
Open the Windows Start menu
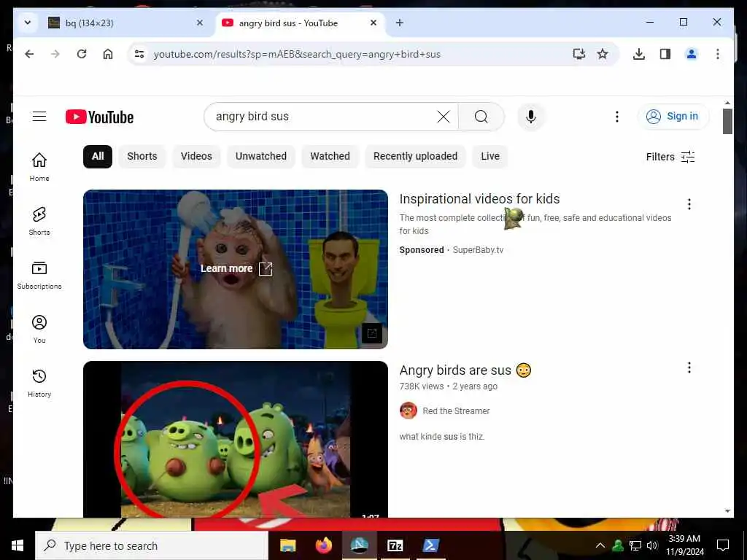click(18, 545)
